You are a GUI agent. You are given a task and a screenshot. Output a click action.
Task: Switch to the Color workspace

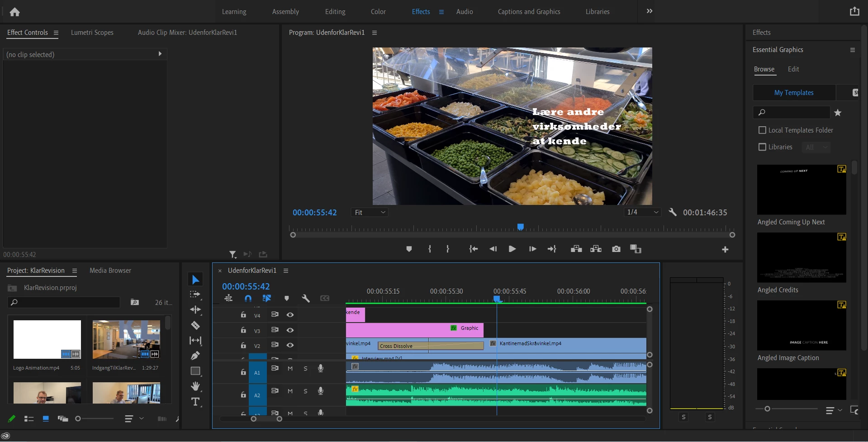[x=378, y=12]
